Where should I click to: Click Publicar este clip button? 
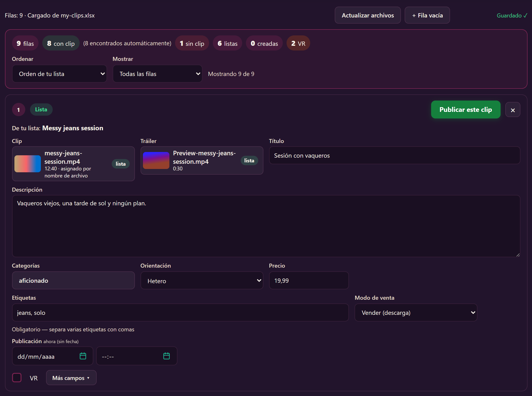(466, 110)
